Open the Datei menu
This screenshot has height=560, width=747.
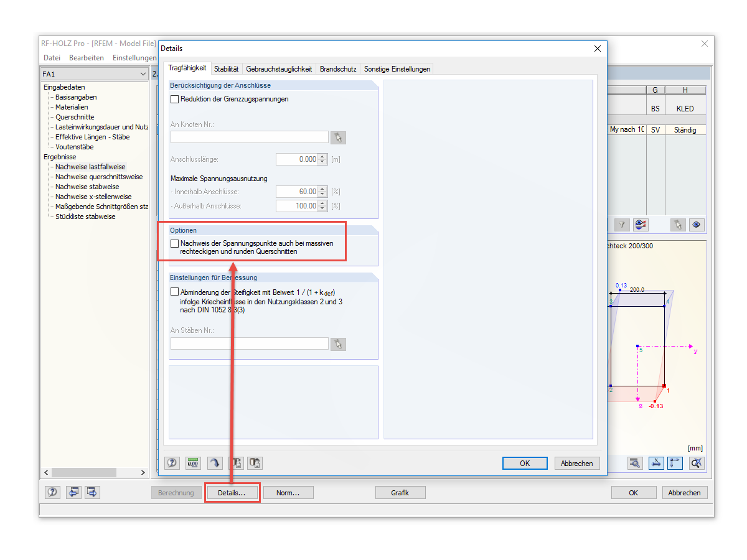point(52,58)
